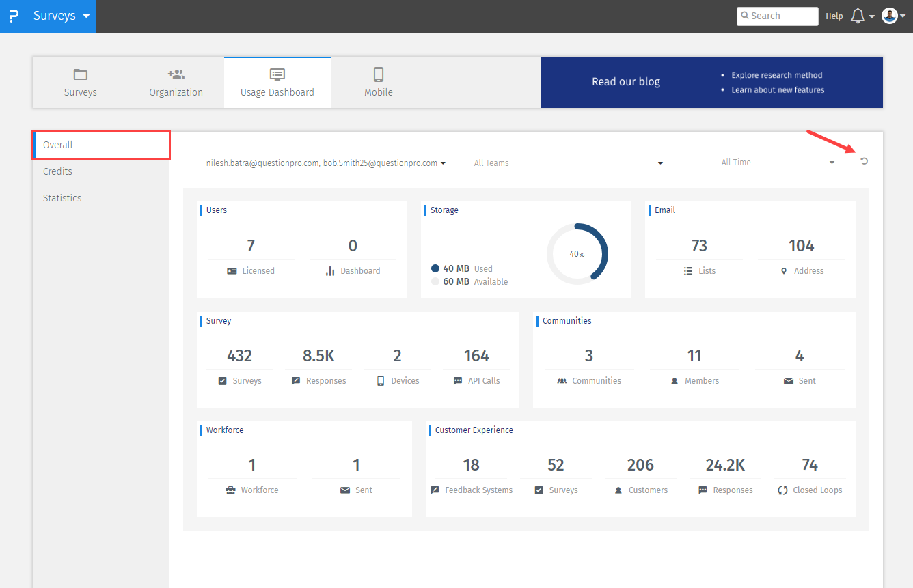The height and width of the screenshot is (588, 913).
Task: Open the notifications bell icon
Action: click(858, 16)
